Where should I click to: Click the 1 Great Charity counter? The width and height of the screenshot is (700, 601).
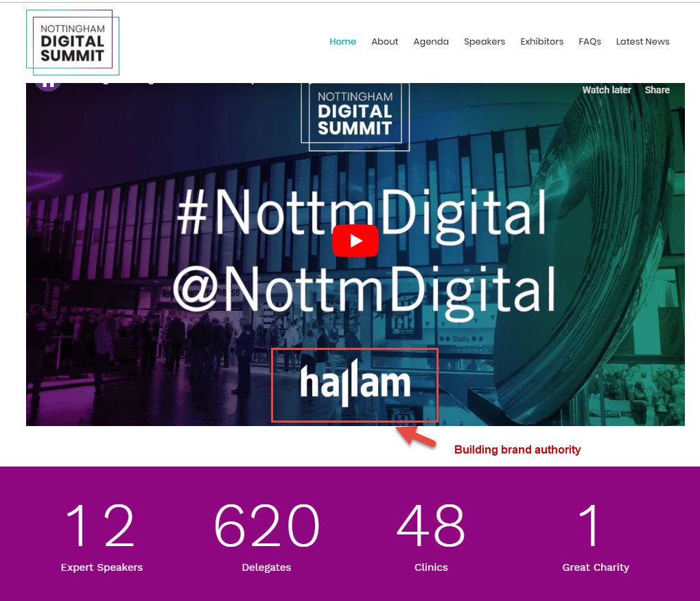coord(596,537)
